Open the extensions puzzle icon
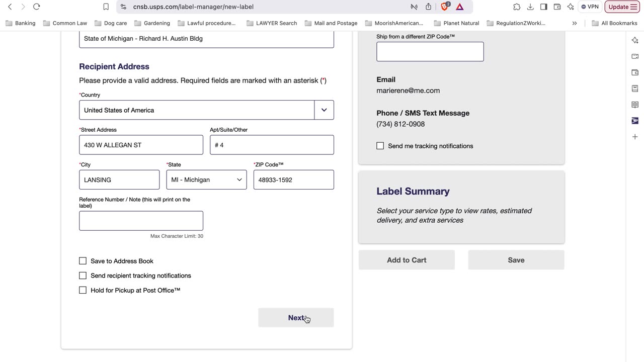644x362 pixels. pyautogui.click(x=517, y=7)
